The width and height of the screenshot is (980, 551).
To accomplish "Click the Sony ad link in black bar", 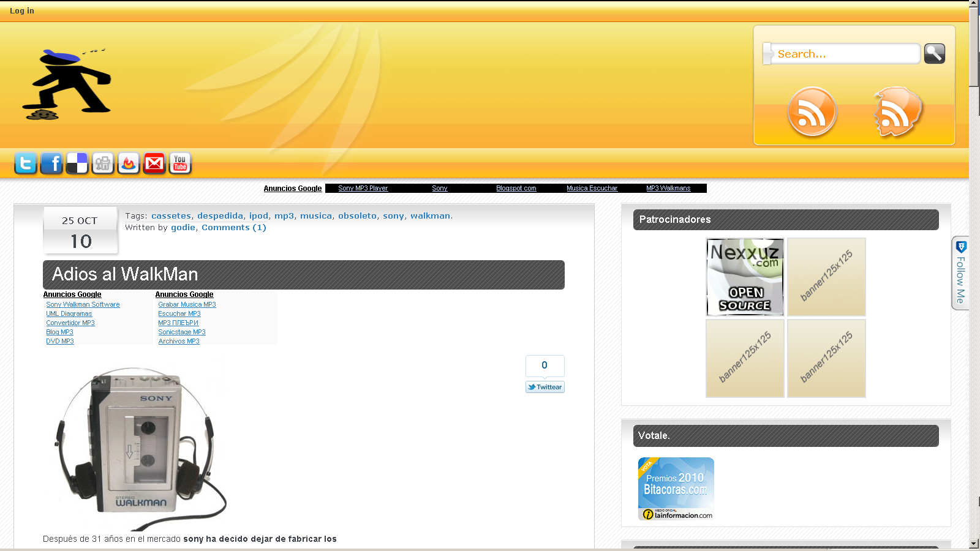I will click(440, 189).
